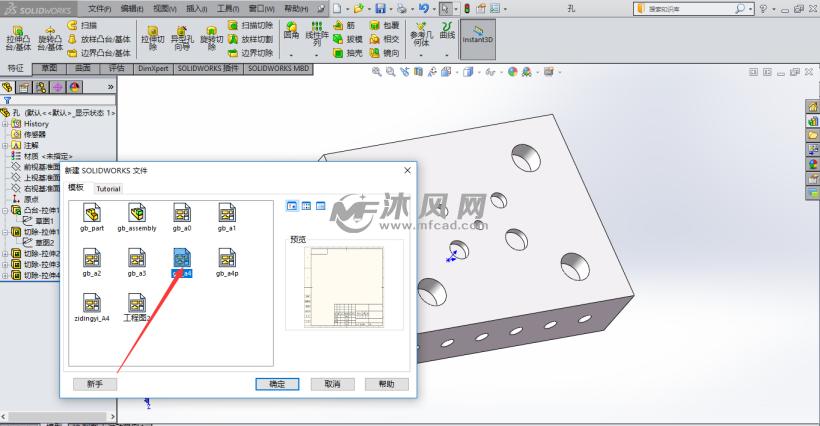Open the ConfigurationManager tab icon
Viewport: 820px width, 426px height.
pos(41,87)
